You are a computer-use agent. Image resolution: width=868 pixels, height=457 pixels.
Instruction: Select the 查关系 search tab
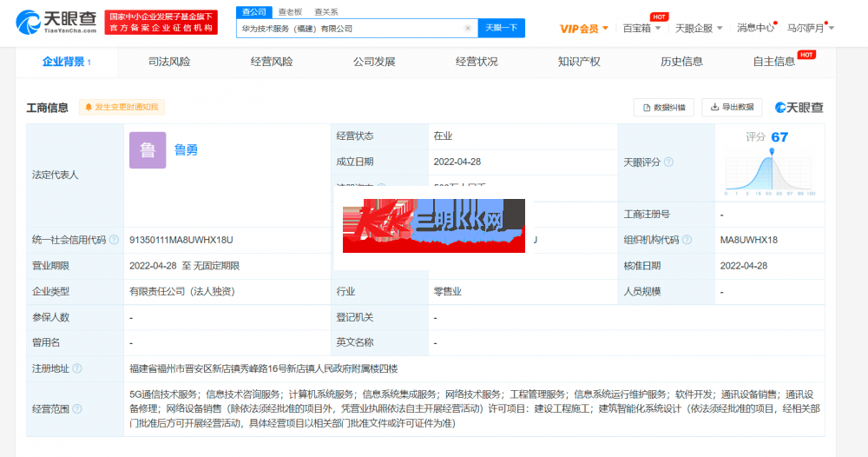pos(326,12)
